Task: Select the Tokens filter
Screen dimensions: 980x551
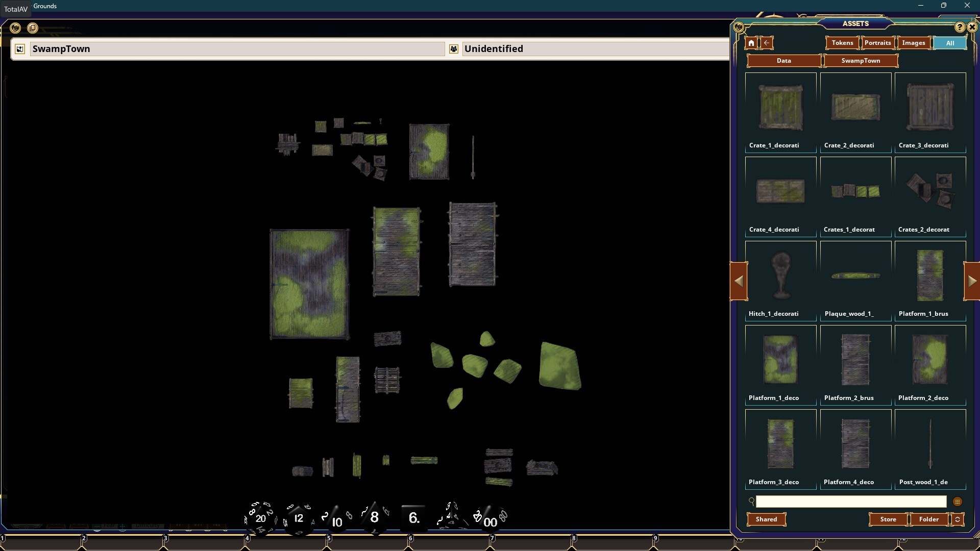Action: [x=842, y=43]
